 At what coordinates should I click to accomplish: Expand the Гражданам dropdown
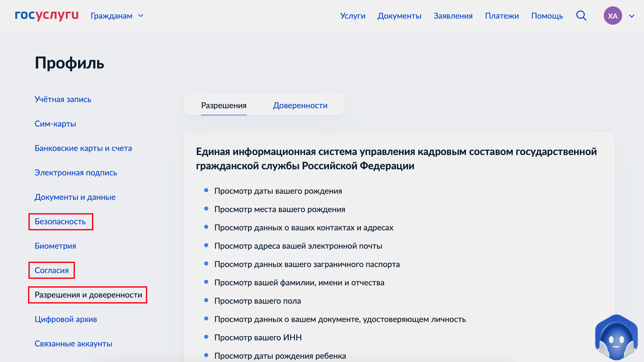pyautogui.click(x=117, y=16)
